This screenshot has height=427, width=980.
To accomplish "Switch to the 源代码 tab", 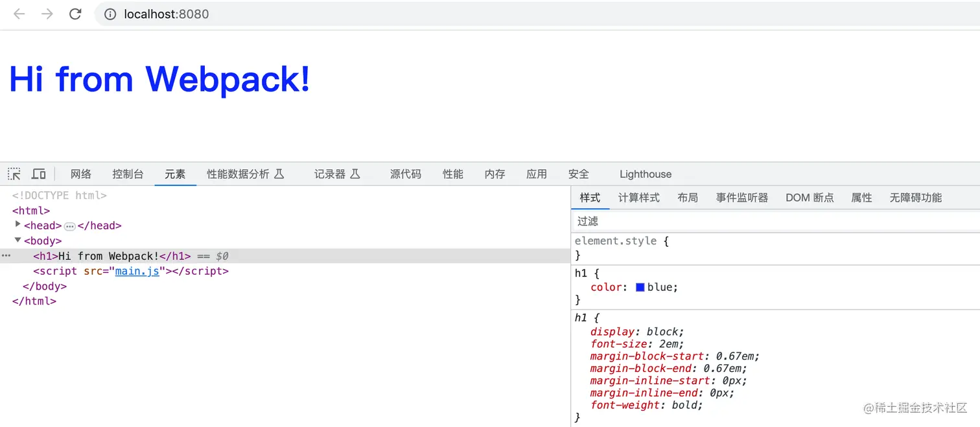I will coord(406,174).
